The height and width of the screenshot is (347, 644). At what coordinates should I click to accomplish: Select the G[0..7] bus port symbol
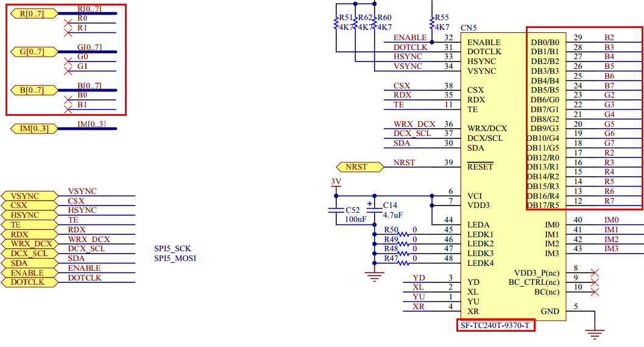coord(34,52)
